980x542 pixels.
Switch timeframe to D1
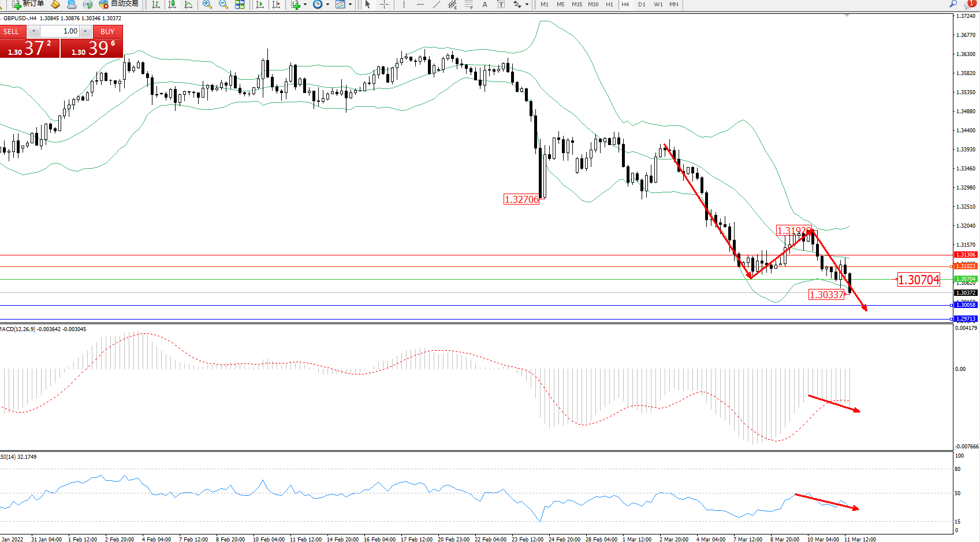642,5
